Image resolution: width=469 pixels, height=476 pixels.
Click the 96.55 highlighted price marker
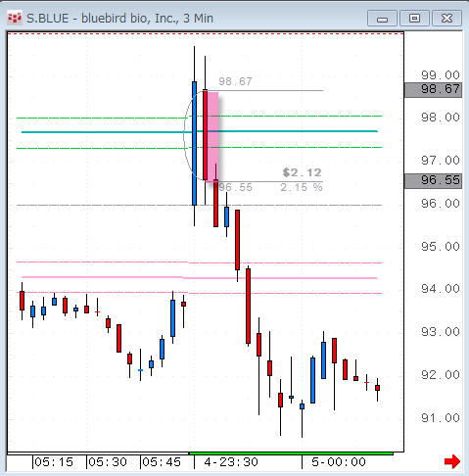pyautogui.click(x=433, y=180)
